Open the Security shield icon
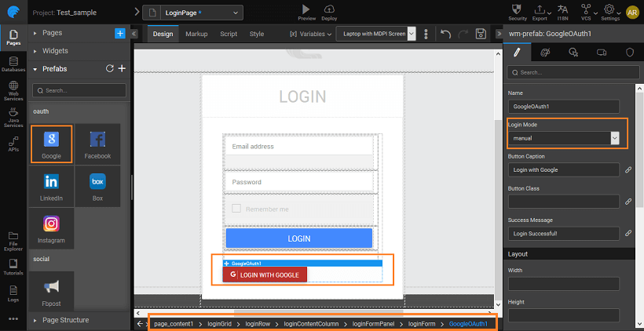Screen dimensions: 644x331 pos(518,8)
